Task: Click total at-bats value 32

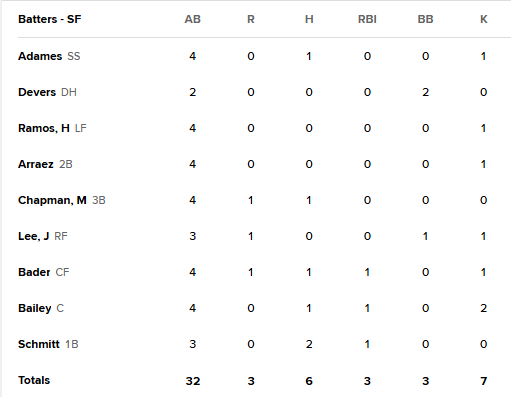Action: [x=193, y=381]
